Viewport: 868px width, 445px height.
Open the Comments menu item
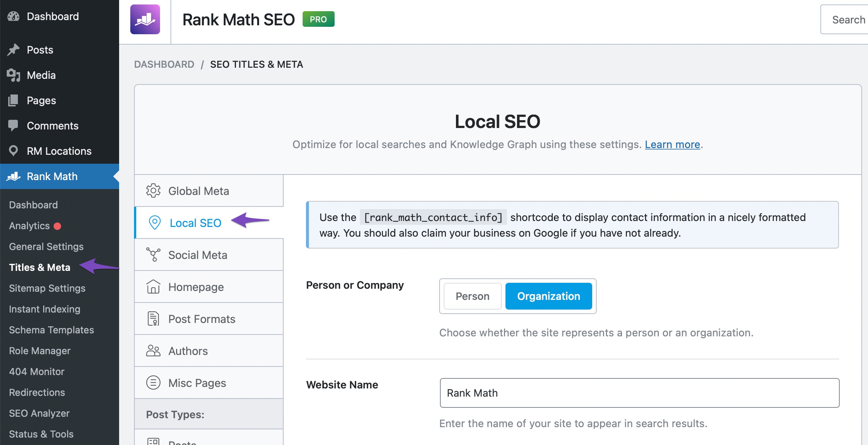60,126
